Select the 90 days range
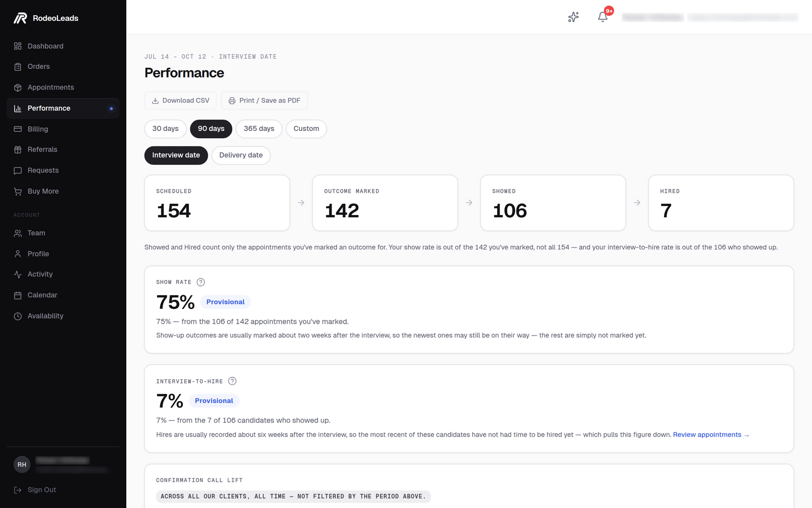The image size is (812, 508). coord(211,129)
